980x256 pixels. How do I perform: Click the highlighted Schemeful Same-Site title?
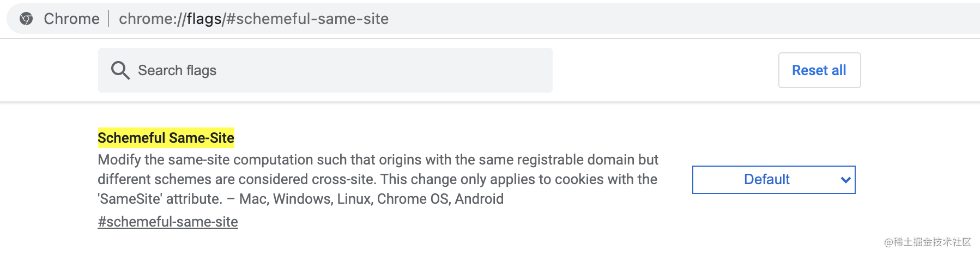coord(166,138)
